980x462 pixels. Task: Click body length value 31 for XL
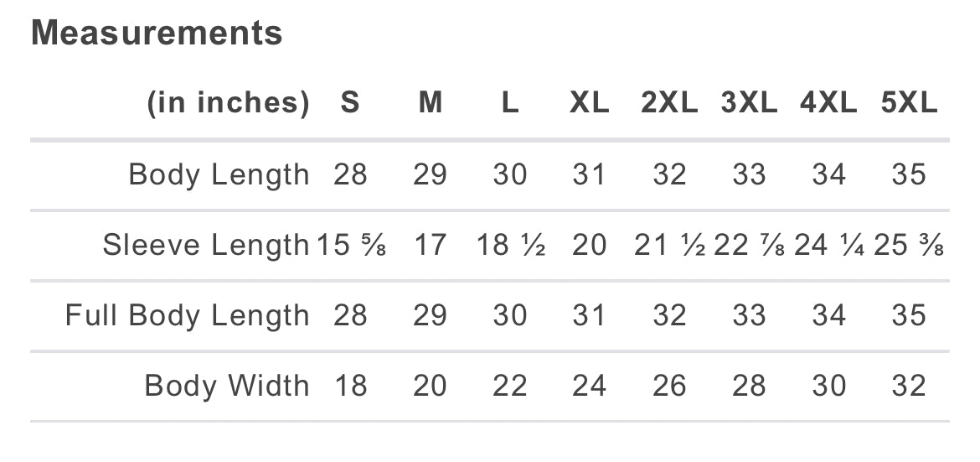[x=590, y=174]
